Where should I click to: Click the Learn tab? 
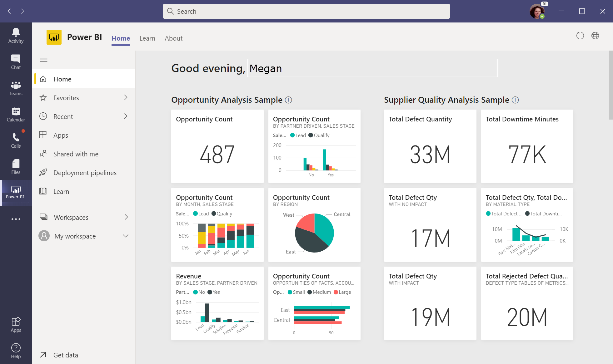[147, 38]
